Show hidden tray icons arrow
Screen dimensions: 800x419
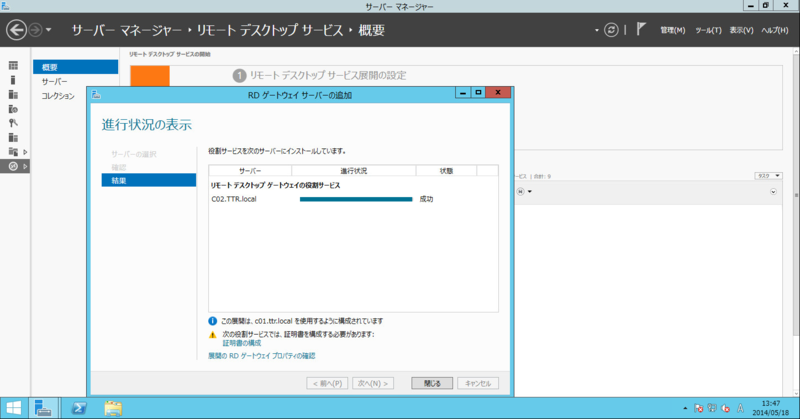[685, 408]
